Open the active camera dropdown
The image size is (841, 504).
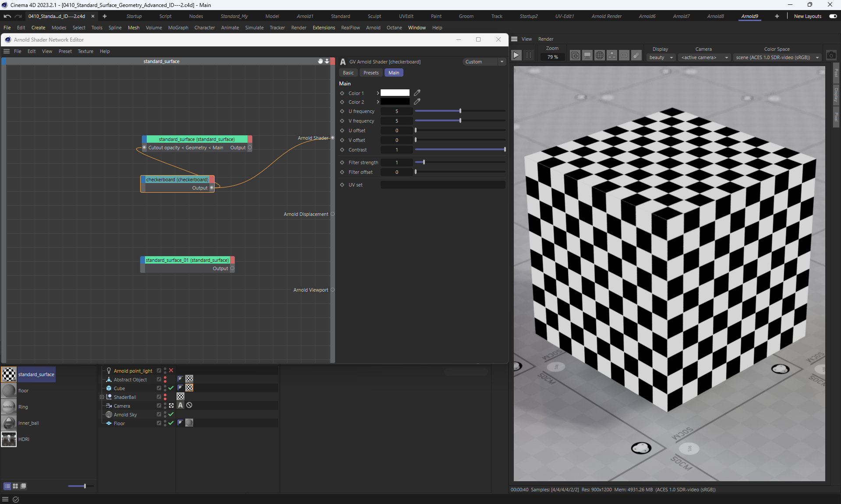[704, 57]
